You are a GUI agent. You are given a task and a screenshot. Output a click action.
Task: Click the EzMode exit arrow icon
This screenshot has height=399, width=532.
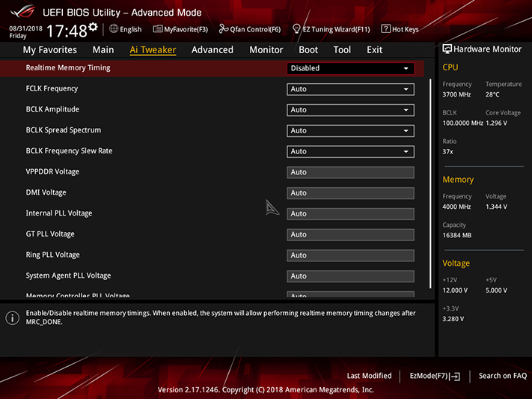[x=456, y=377]
